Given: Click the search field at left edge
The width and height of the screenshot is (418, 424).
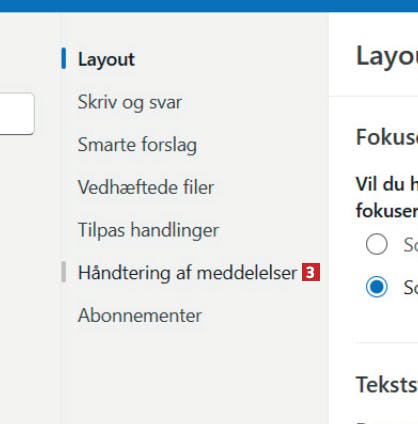Looking at the screenshot, I should 17,114.
